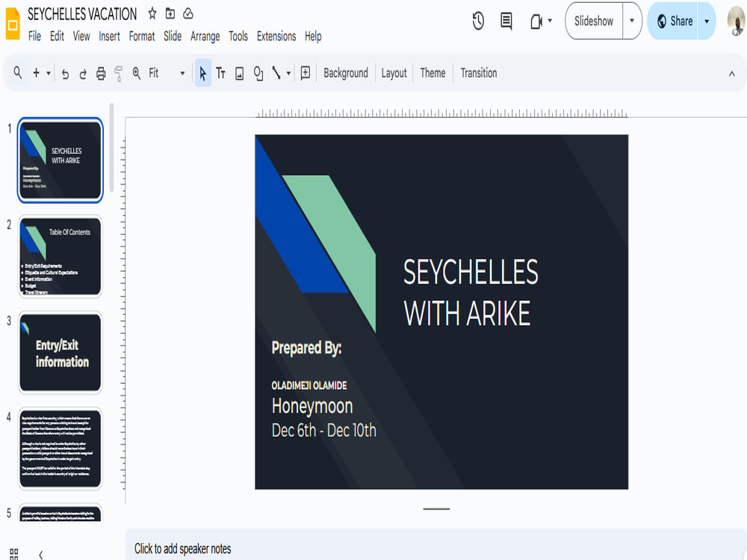Viewport: 747px width, 560px height.
Task: Open the Fit zoom level dropdown
Action: coord(167,73)
